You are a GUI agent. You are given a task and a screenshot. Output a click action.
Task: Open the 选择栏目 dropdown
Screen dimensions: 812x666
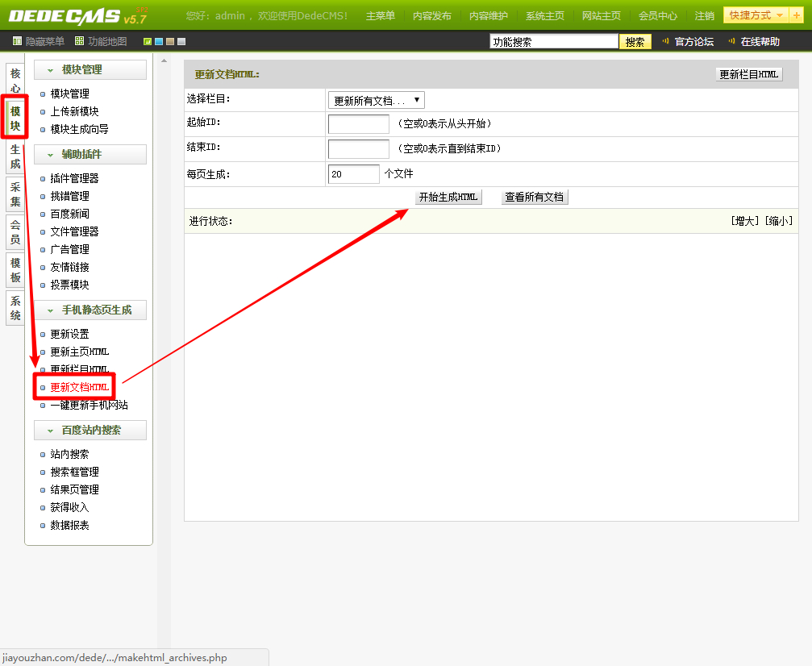[x=376, y=100]
